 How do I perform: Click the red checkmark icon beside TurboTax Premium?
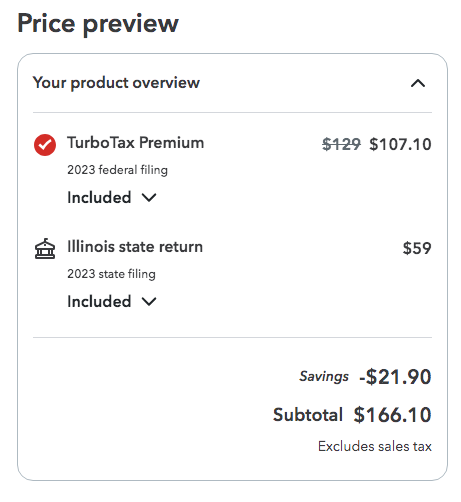[45, 145]
